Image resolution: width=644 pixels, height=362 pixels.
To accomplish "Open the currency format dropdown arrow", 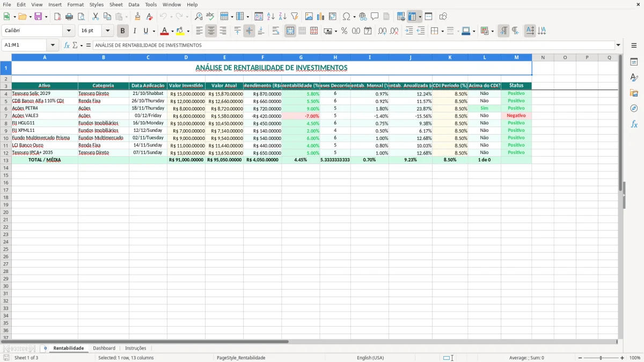I will pyautogui.click(x=336, y=31).
